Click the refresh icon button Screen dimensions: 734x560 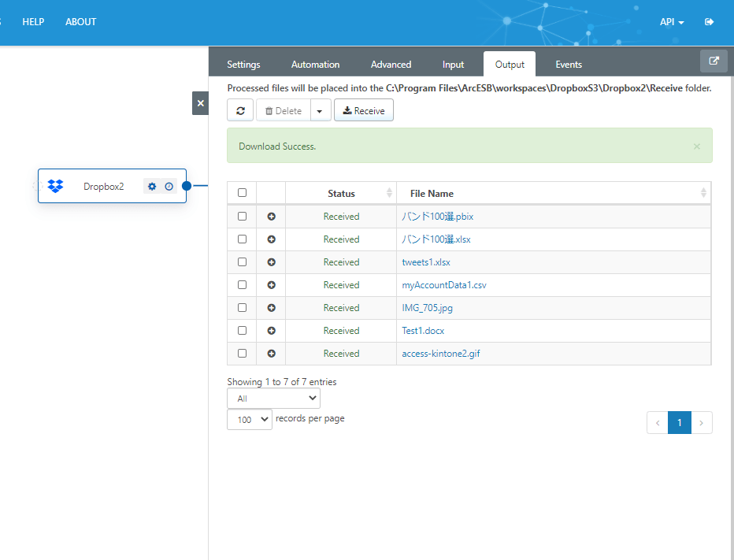click(x=240, y=111)
